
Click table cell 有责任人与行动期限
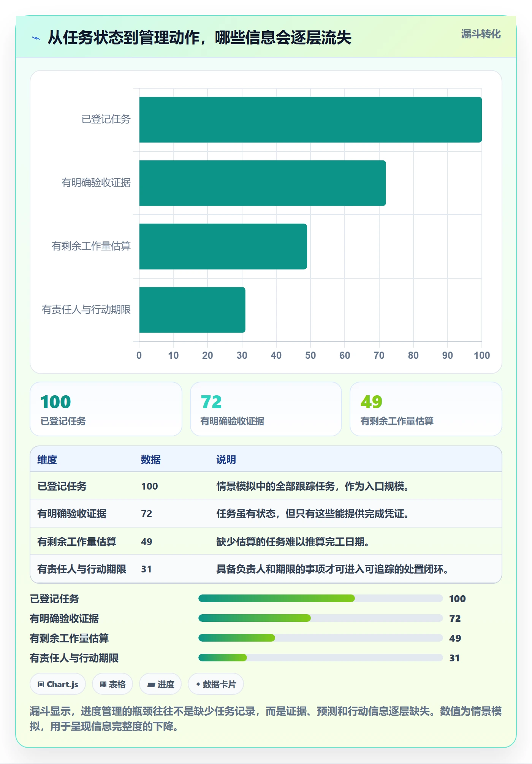tap(82, 569)
